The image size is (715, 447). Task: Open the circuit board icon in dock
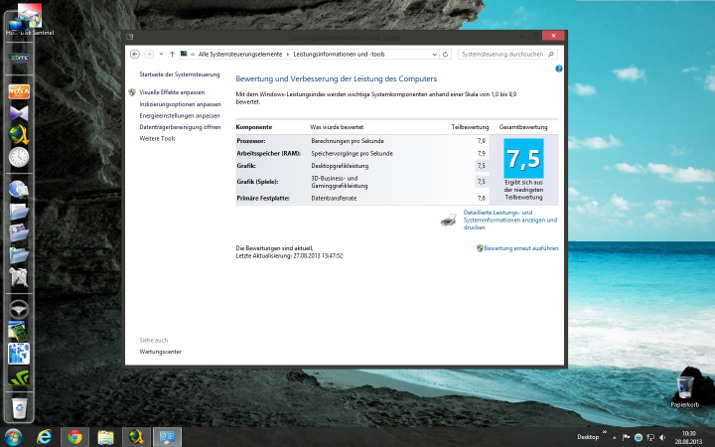[x=18, y=331]
